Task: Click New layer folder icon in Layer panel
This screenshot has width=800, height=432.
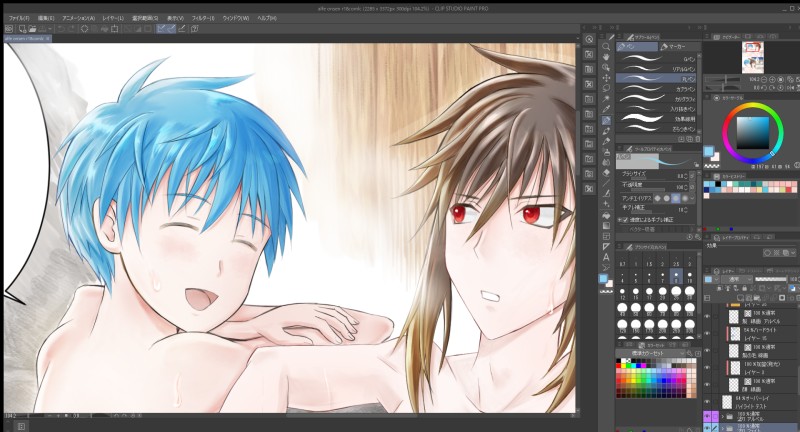Action: (758, 298)
